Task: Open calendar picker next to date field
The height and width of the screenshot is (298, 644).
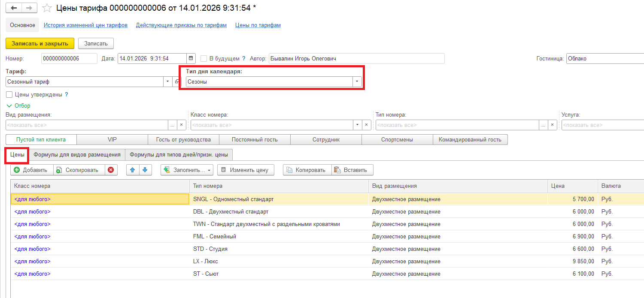Action: coord(191,59)
